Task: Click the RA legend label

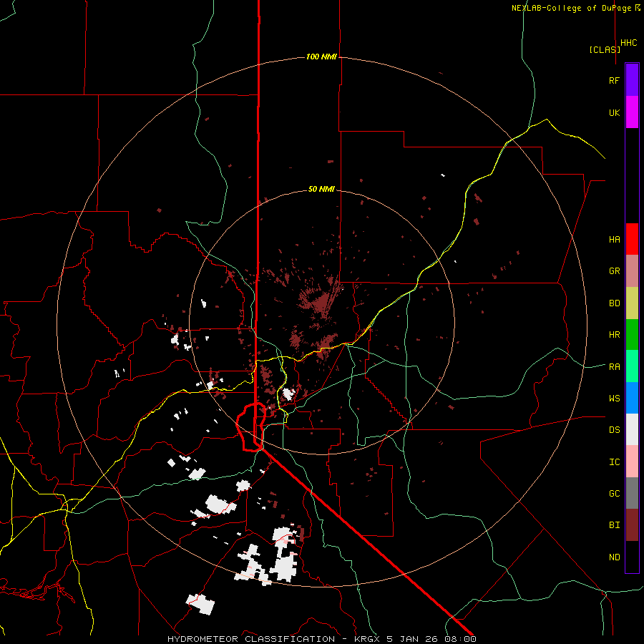Action: point(614,366)
